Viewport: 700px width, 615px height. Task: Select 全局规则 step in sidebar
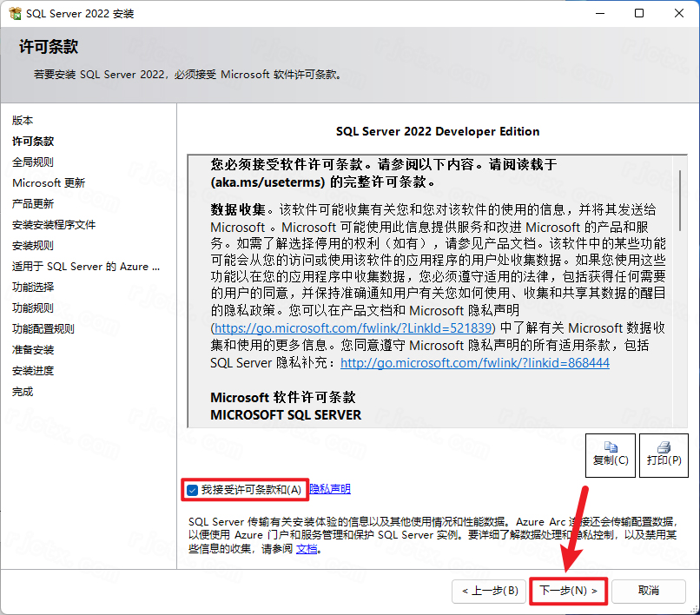click(33, 162)
